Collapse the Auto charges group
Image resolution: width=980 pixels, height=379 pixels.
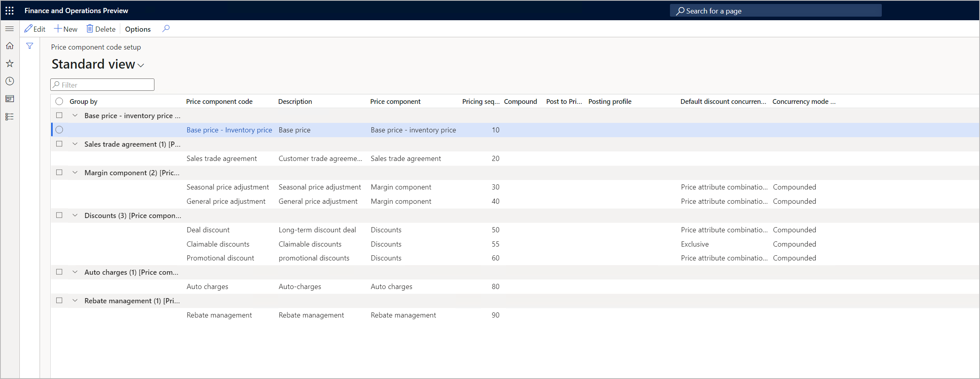(75, 272)
